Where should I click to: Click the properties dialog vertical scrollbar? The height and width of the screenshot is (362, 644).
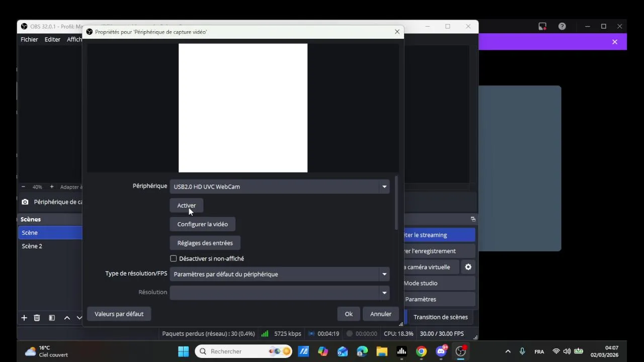pos(396,203)
